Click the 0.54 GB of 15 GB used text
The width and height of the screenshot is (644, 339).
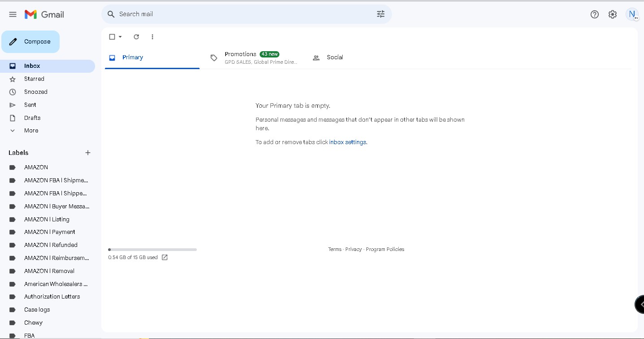tap(133, 258)
